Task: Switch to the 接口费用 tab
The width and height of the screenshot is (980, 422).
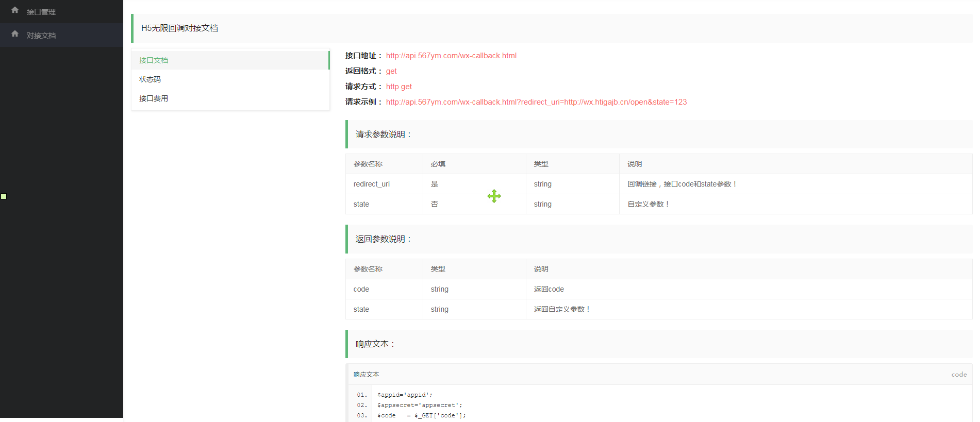Action: 154,98
